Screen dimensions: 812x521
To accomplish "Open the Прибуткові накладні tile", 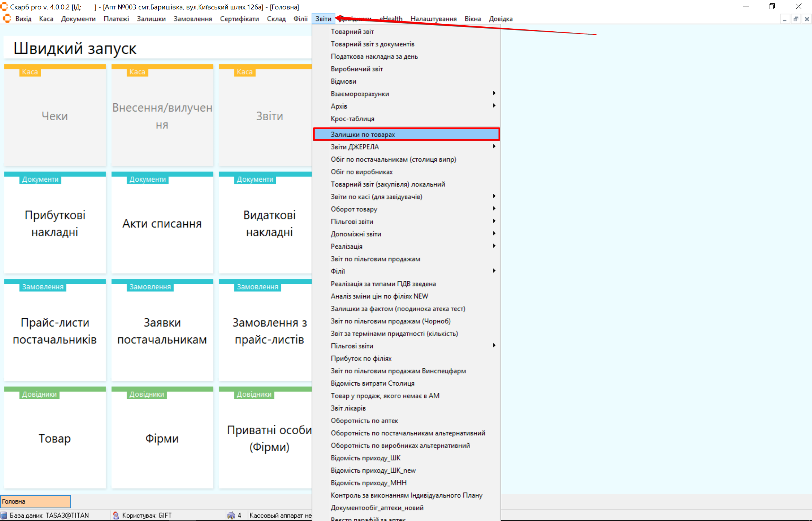I will [55, 223].
